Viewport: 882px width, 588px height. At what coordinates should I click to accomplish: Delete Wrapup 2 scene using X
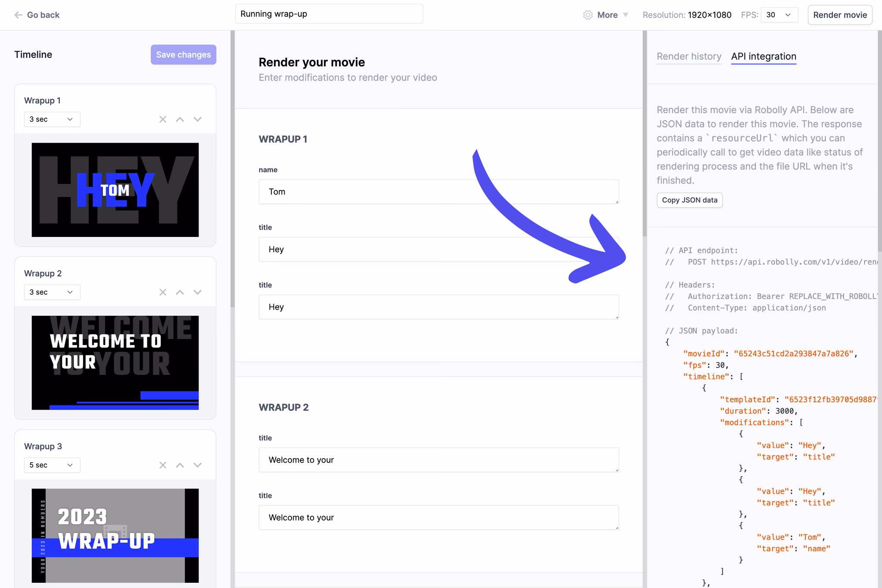pyautogui.click(x=163, y=292)
